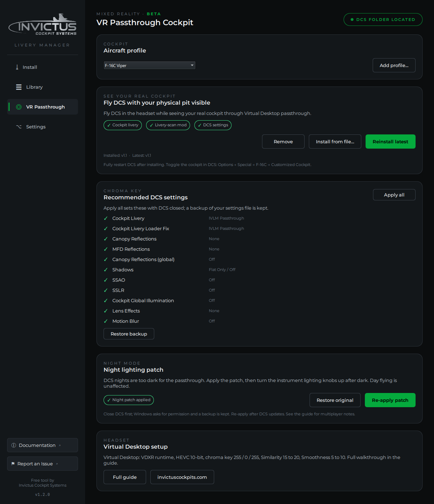Screen dimensions: 434x504
Task: Click the Restore original button
Action: tap(335, 400)
